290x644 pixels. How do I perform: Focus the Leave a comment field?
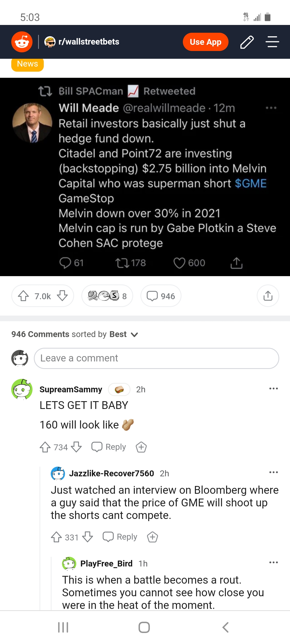pos(156,358)
